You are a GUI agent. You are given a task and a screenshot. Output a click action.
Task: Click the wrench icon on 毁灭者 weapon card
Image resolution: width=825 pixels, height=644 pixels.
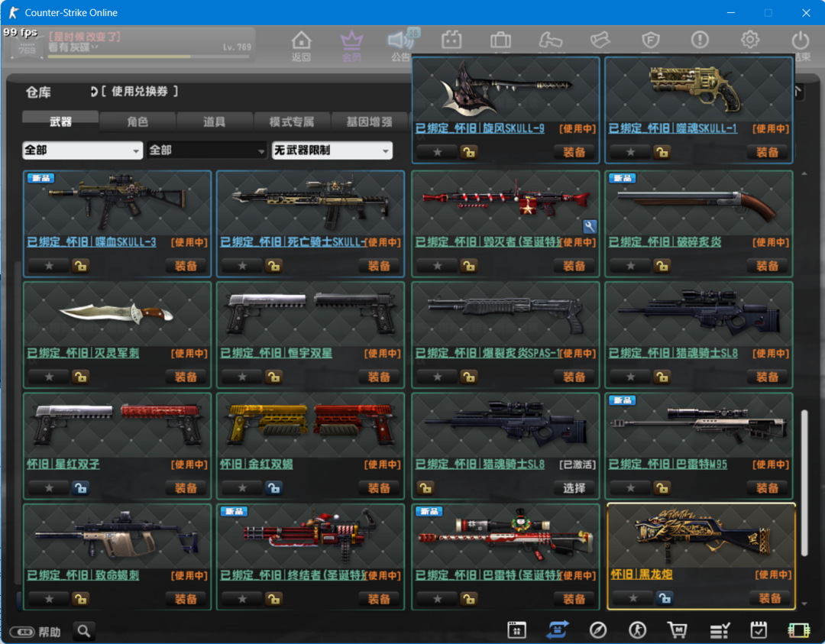tap(590, 226)
